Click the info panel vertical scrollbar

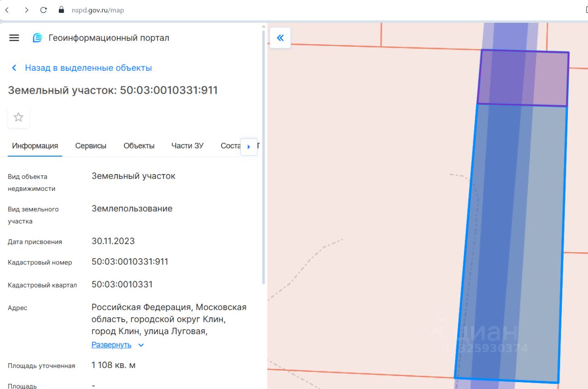tap(264, 156)
